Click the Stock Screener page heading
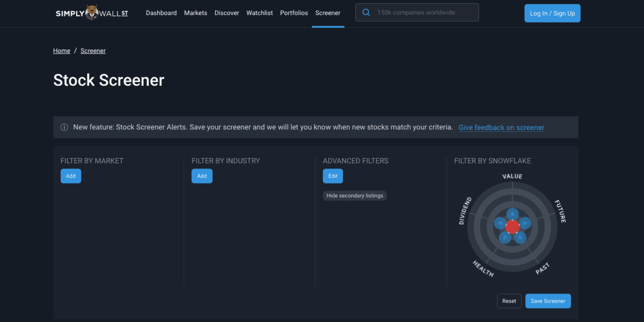This screenshot has width=644, height=322. pos(109,80)
